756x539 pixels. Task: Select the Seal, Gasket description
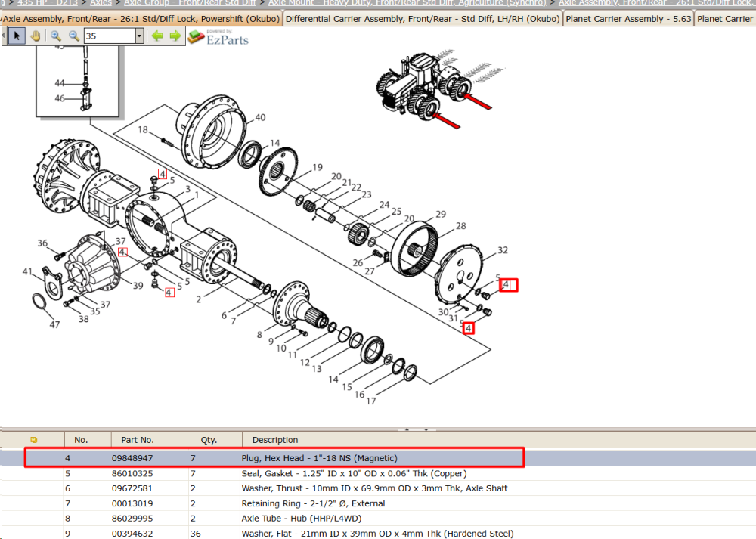pyautogui.click(x=354, y=473)
